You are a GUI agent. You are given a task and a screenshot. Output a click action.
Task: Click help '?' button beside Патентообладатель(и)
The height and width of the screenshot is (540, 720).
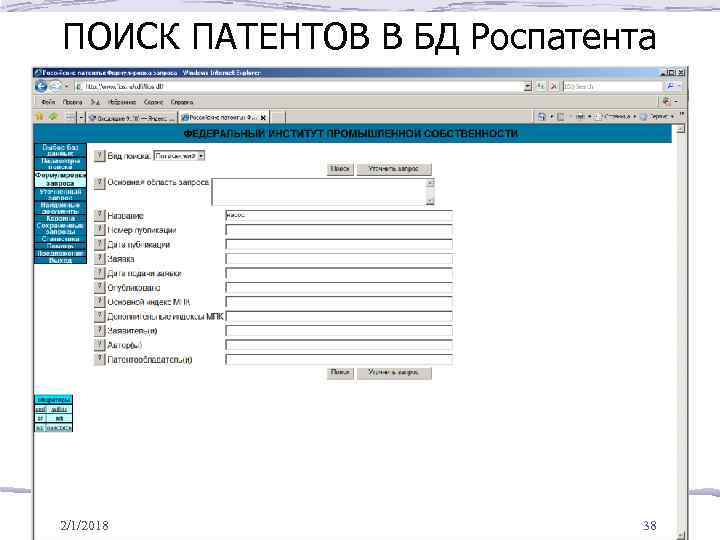tap(99, 360)
